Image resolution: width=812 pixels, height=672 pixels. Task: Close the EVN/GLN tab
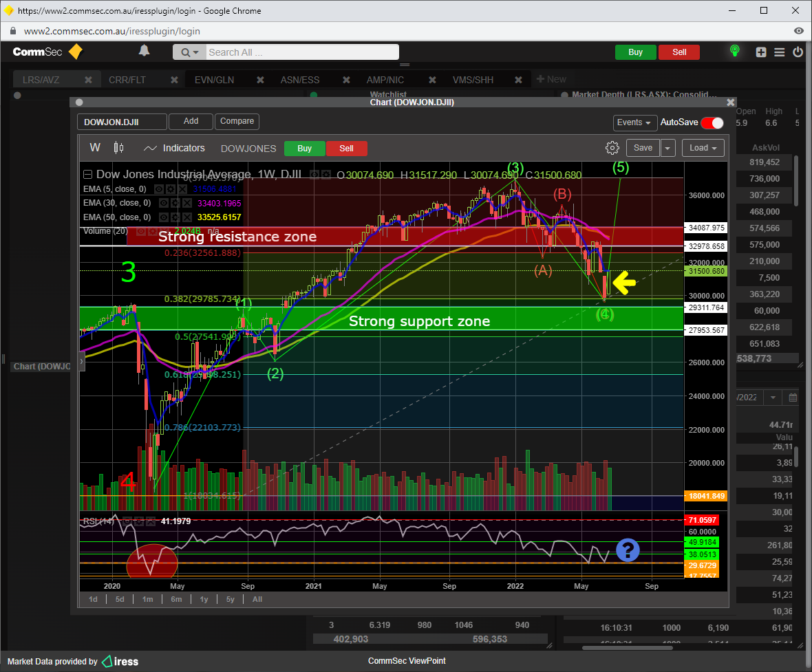[261, 80]
